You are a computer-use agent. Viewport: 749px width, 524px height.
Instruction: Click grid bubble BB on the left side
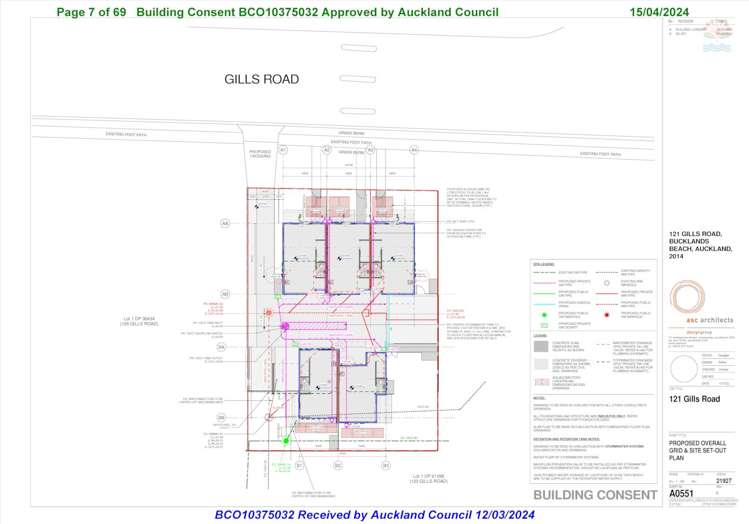[221, 417]
